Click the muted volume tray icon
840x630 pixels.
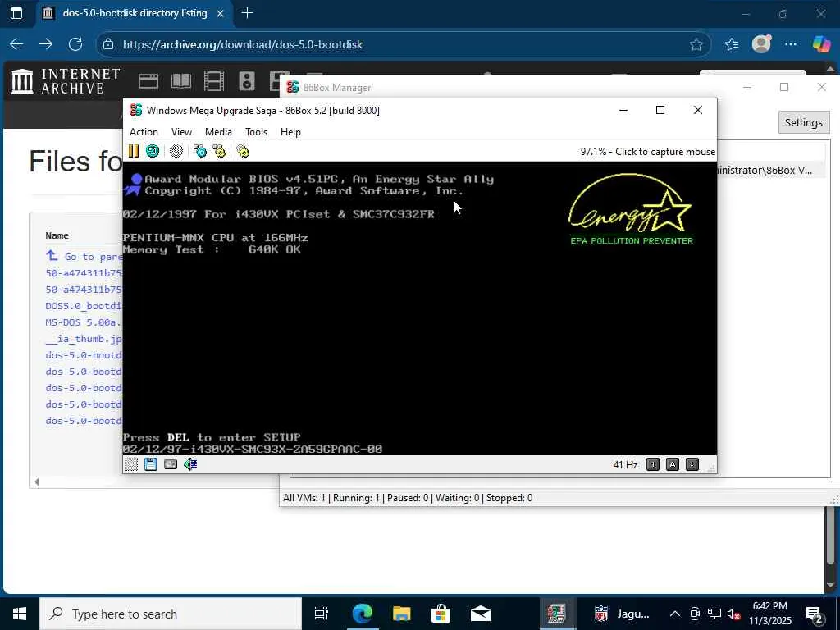tap(733, 614)
